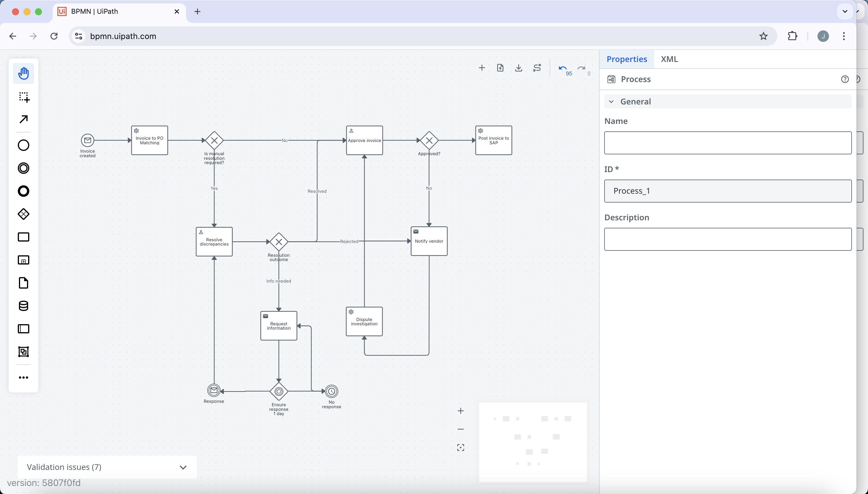Click the Invoice created start event
Image resolution: width=868 pixels, height=494 pixels.
(x=88, y=140)
